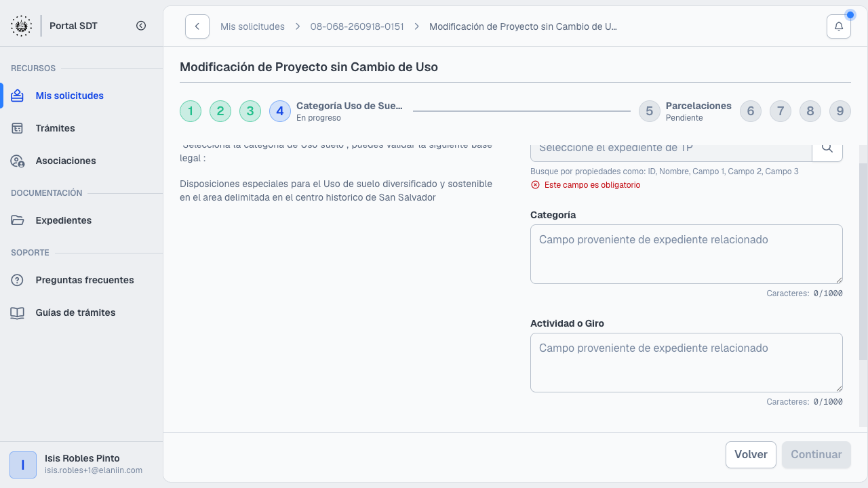Go to step 2 of the wizard

click(220, 111)
